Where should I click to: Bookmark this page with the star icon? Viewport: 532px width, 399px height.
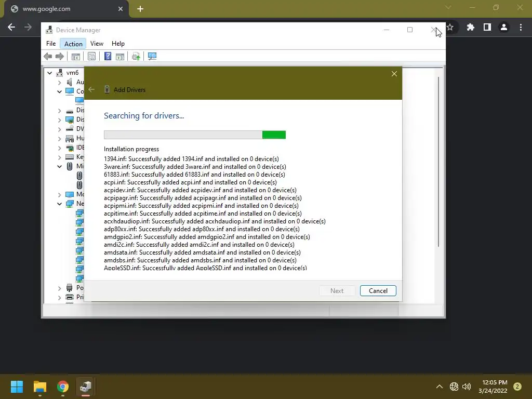[450, 27]
